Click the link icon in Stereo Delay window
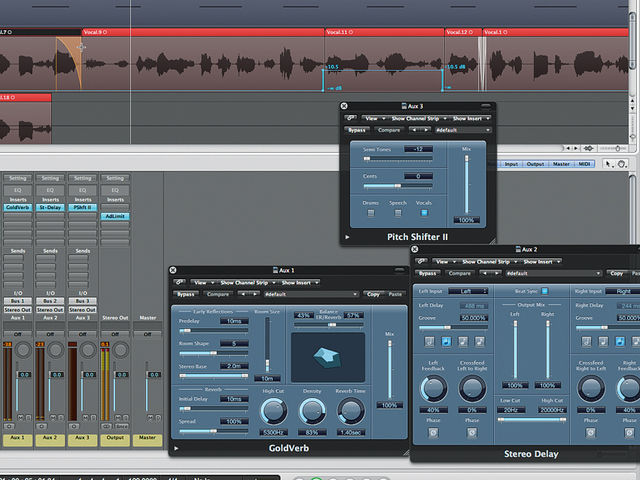This screenshot has height=480, width=640. tap(421, 262)
